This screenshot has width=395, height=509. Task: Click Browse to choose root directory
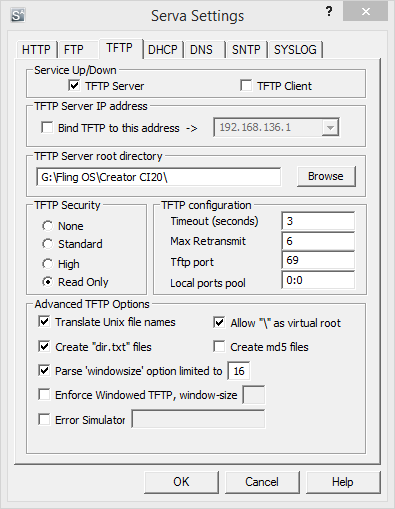[326, 176]
